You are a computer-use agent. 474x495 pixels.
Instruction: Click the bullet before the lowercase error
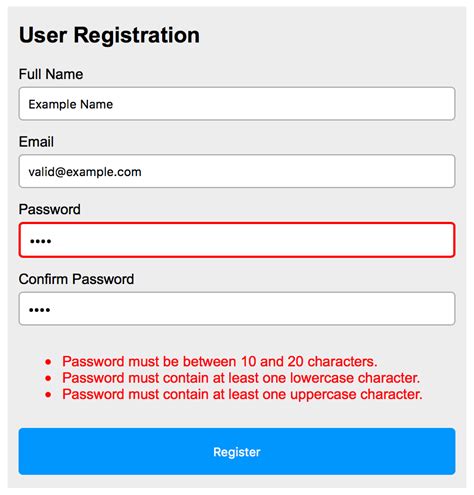coord(48,378)
